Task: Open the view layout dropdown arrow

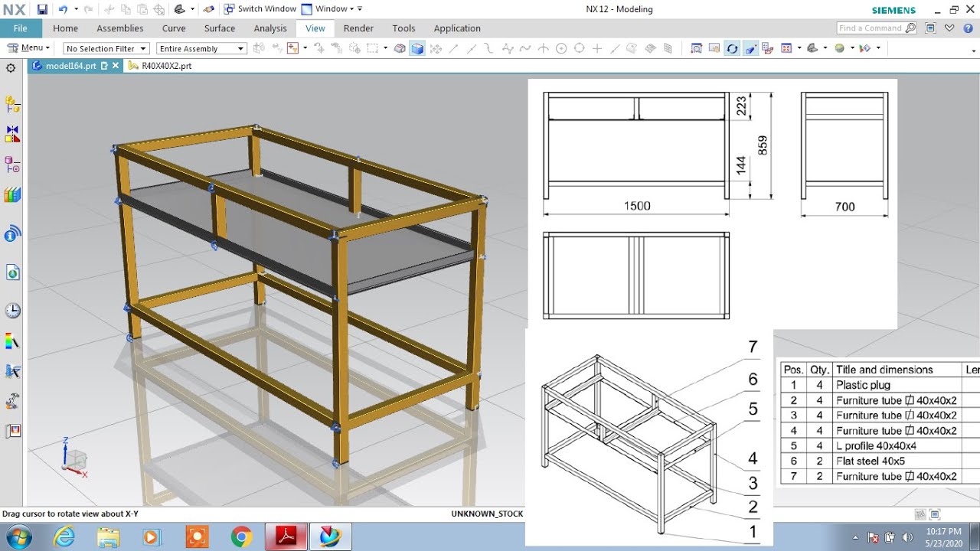Action: click(799, 48)
